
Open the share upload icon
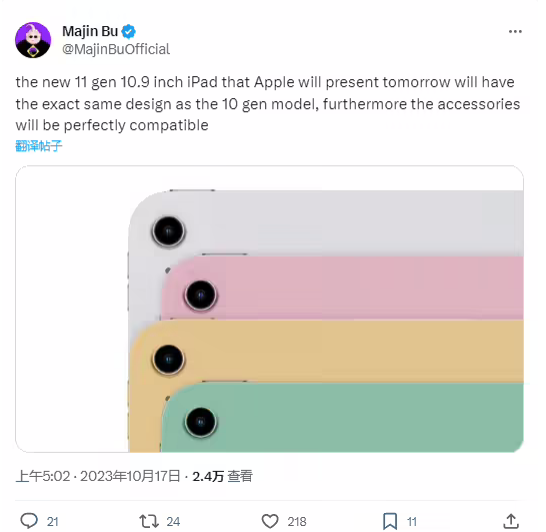511,521
